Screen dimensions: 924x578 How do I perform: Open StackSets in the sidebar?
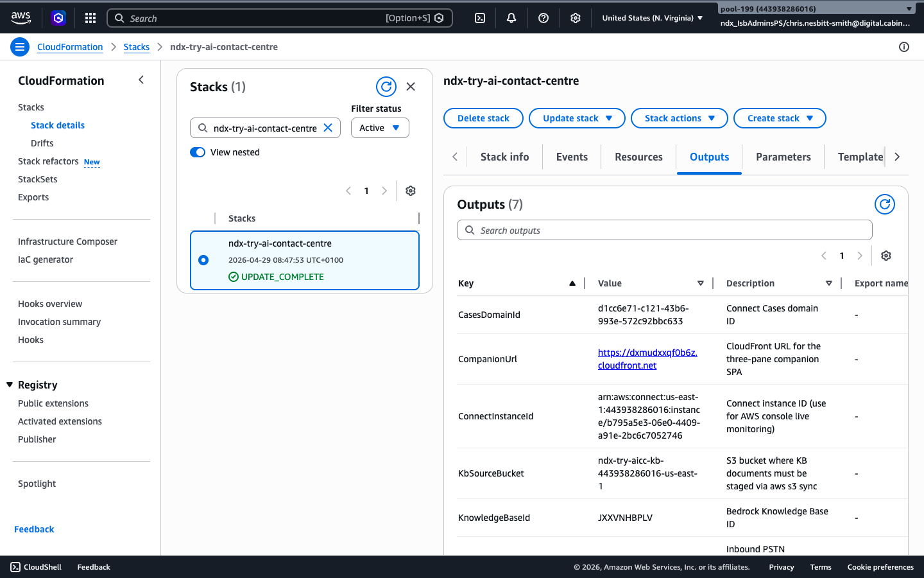point(38,179)
